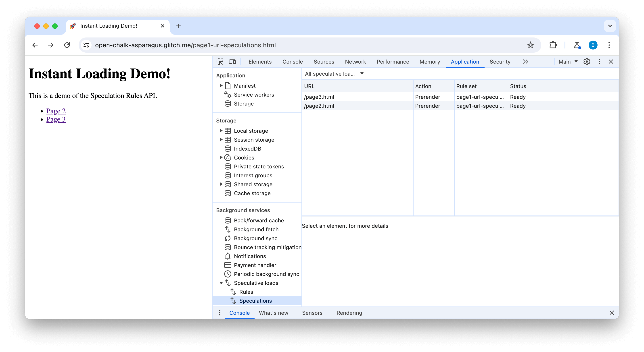Click the Background sync icon
This screenshot has height=352, width=644.
click(227, 238)
